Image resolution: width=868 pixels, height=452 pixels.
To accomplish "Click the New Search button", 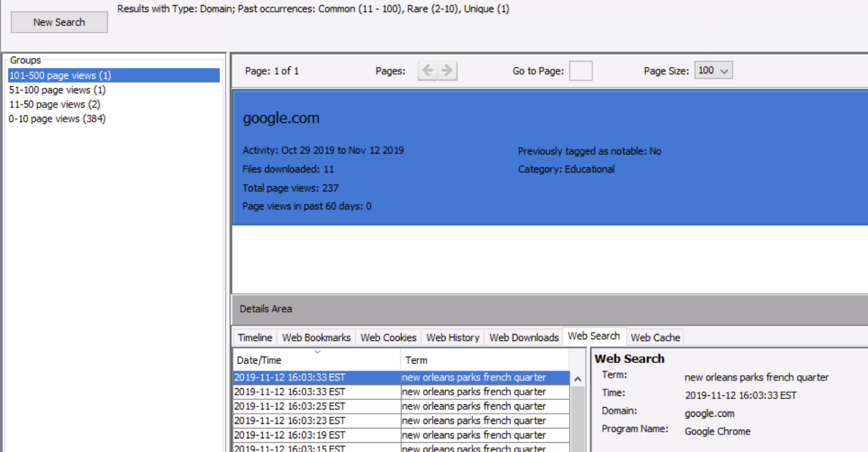I will click(59, 22).
